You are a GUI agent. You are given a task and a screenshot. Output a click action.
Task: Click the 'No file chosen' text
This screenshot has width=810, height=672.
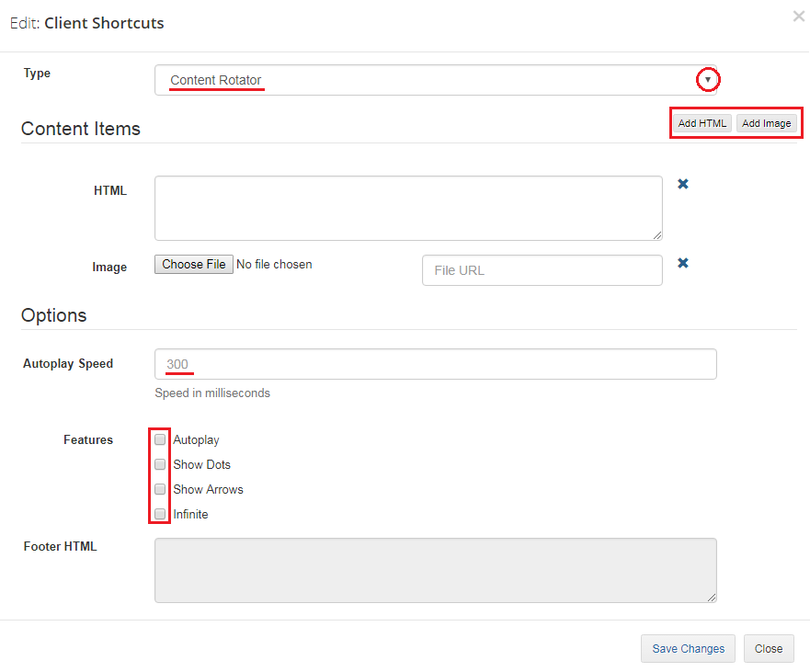274,265
